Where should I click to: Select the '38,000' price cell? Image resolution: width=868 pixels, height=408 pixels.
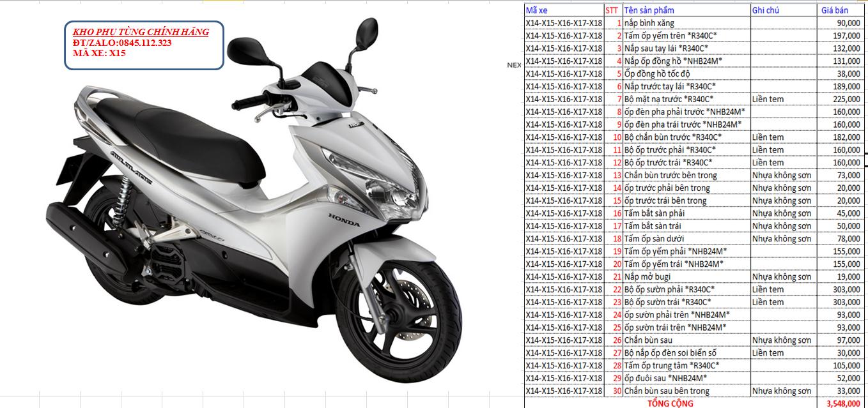[x=839, y=73]
